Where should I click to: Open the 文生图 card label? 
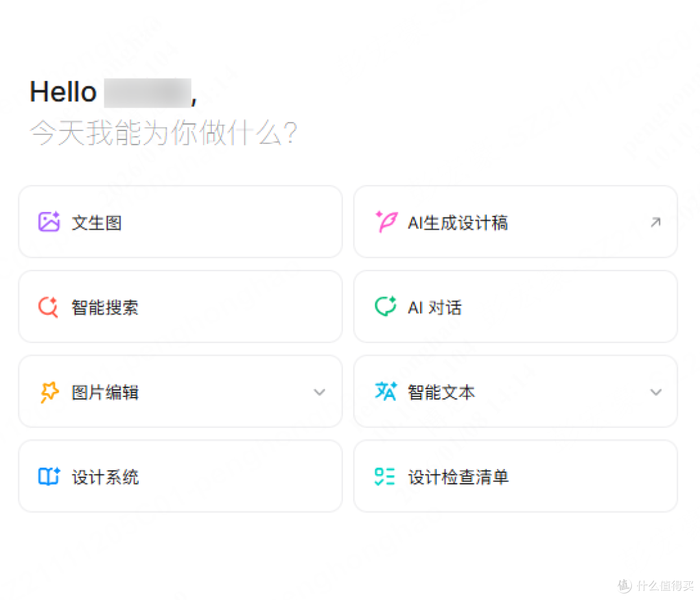click(97, 222)
